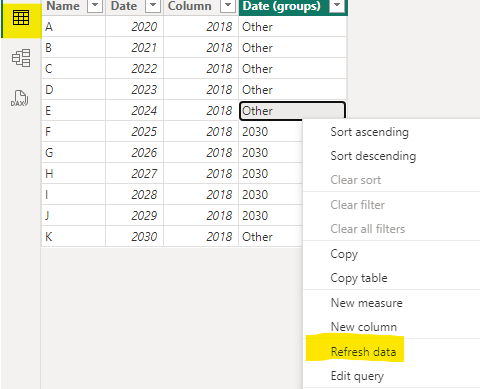
Task: Select Clear filter menu entry
Action: (x=357, y=205)
